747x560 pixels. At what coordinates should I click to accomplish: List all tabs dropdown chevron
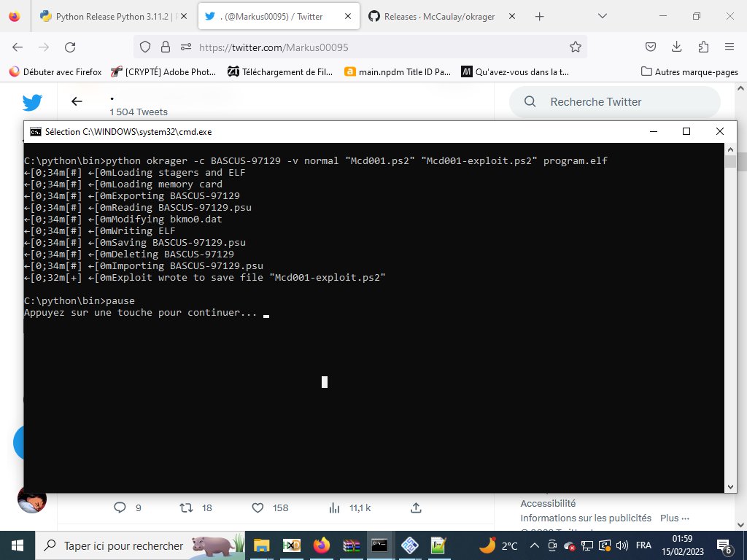click(x=602, y=16)
